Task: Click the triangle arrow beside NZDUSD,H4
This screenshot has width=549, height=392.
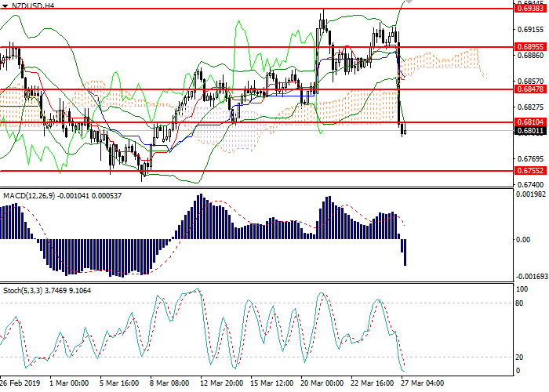Action: (7, 5)
